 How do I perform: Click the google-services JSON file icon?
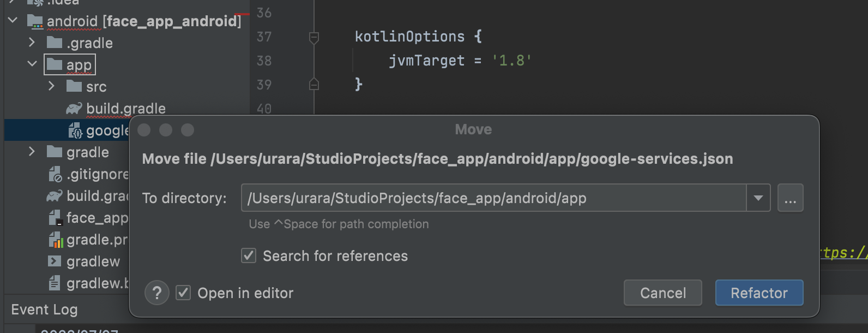[75, 131]
